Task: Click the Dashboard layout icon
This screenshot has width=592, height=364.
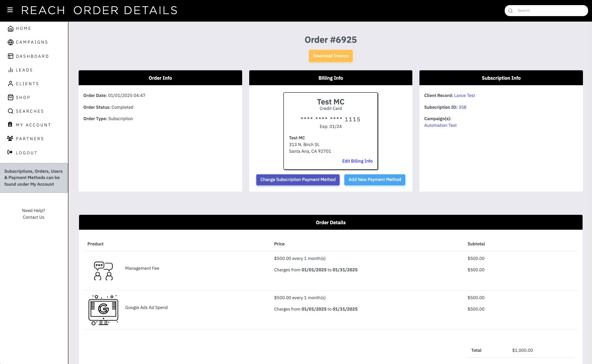Action: pos(11,56)
